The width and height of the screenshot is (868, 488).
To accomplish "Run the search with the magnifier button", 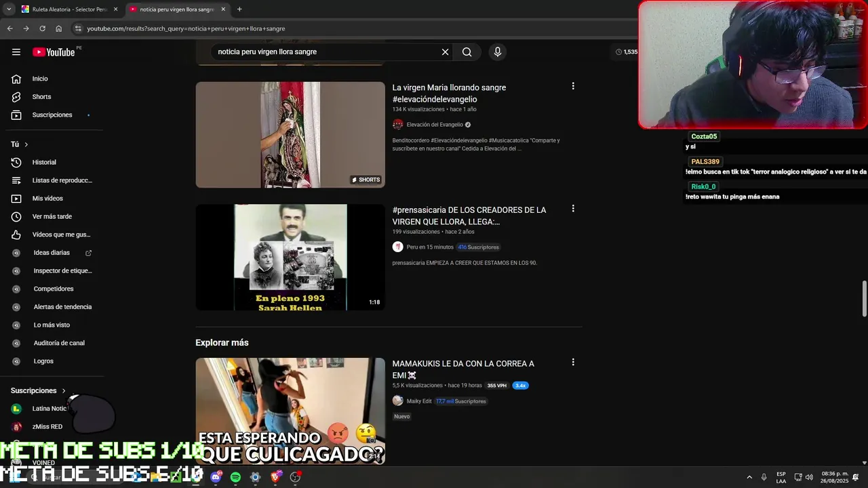I will tap(467, 52).
